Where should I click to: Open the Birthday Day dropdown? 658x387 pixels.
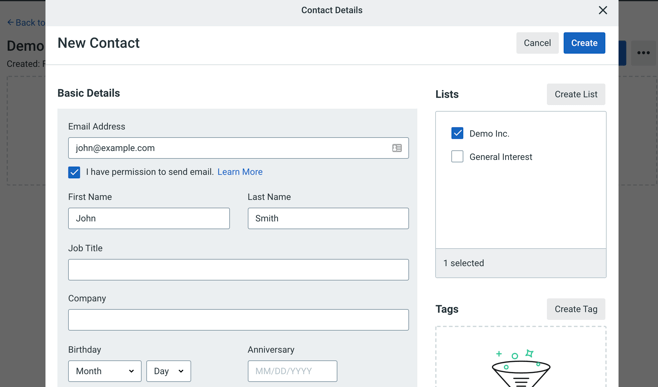click(x=169, y=371)
